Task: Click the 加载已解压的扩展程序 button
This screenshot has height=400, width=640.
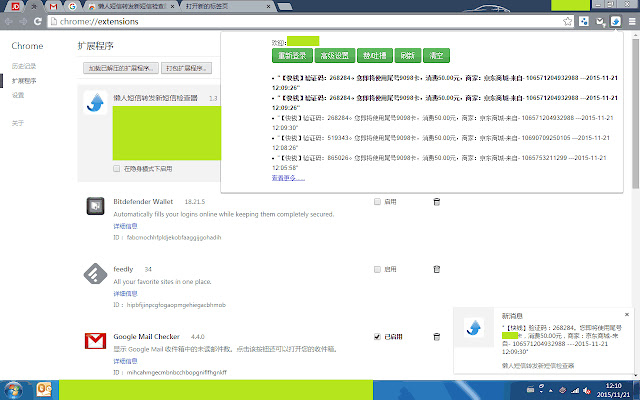Action: point(121,68)
